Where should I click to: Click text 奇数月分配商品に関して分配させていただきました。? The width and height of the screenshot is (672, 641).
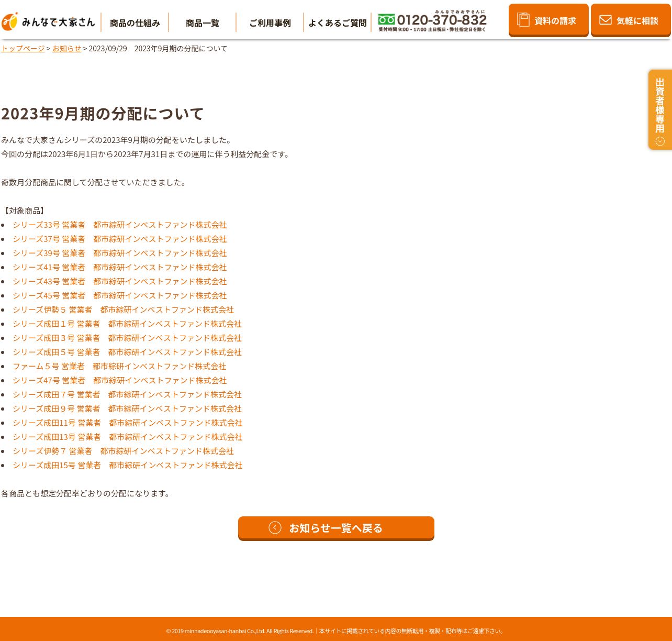95,182
